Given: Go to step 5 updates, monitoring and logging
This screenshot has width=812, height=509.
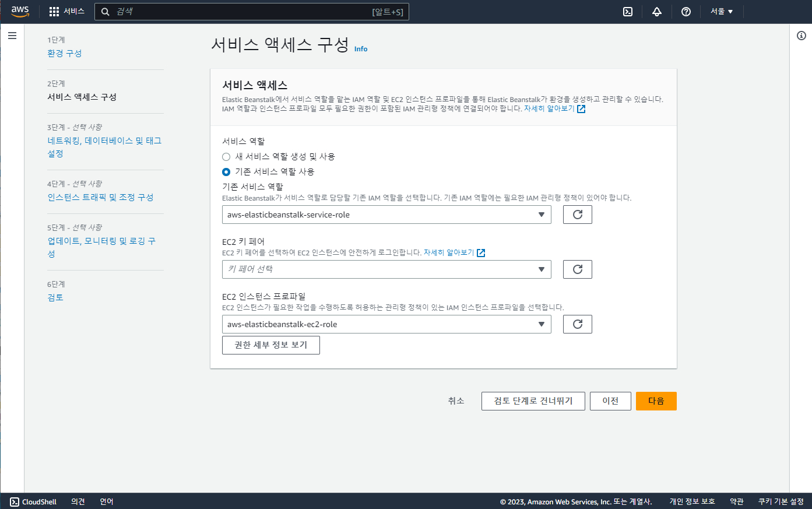Looking at the screenshot, I should tap(101, 247).
